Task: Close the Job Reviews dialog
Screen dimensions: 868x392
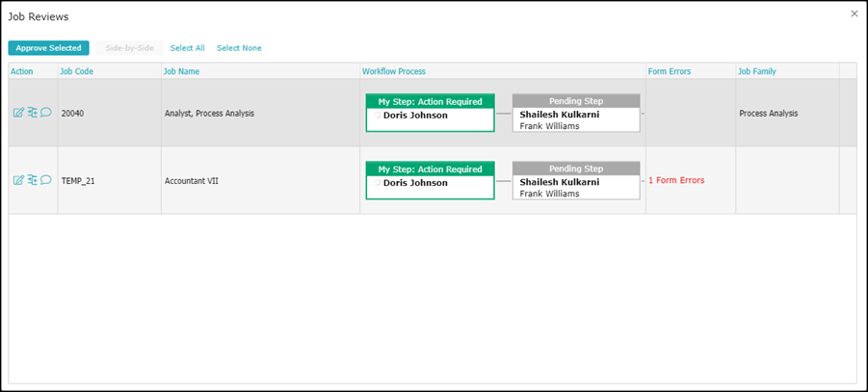Action: [x=854, y=13]
